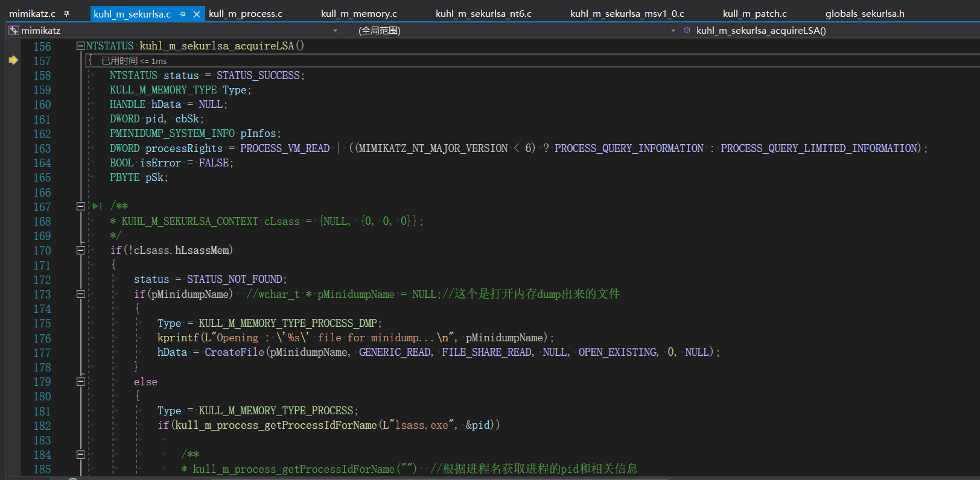980x480 pixels.
Task: Collapse the function at line 156
Action: [x=81, y=46]
